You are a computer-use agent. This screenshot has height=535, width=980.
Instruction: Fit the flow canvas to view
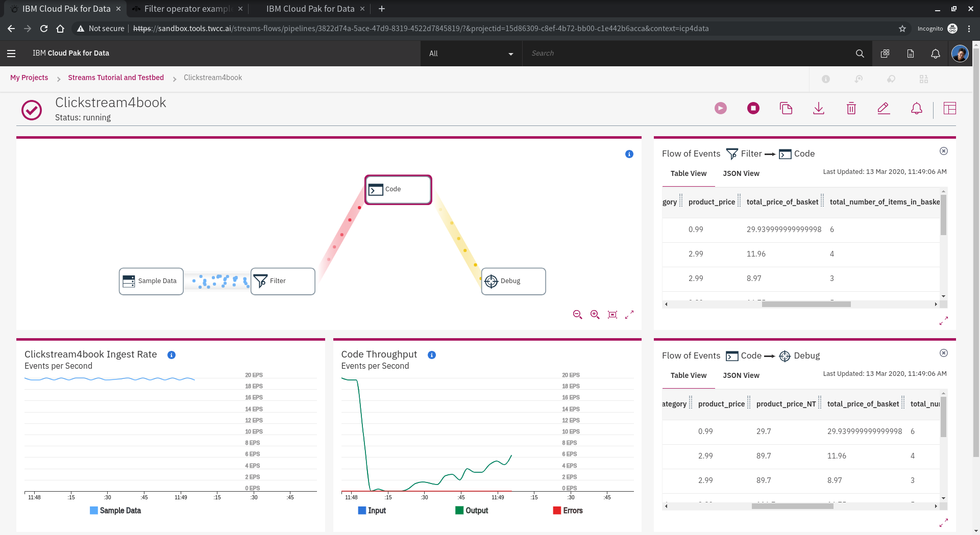point(612,315)
